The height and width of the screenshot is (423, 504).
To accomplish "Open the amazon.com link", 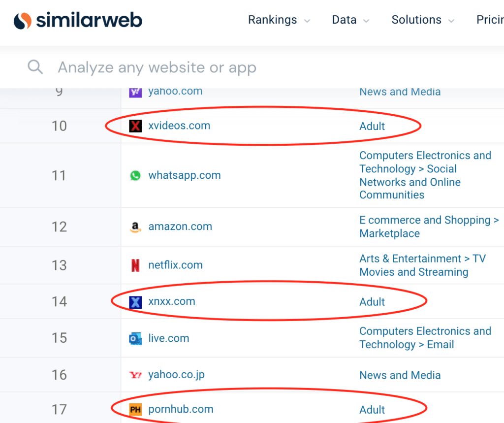I will click(x=180, y=227).
